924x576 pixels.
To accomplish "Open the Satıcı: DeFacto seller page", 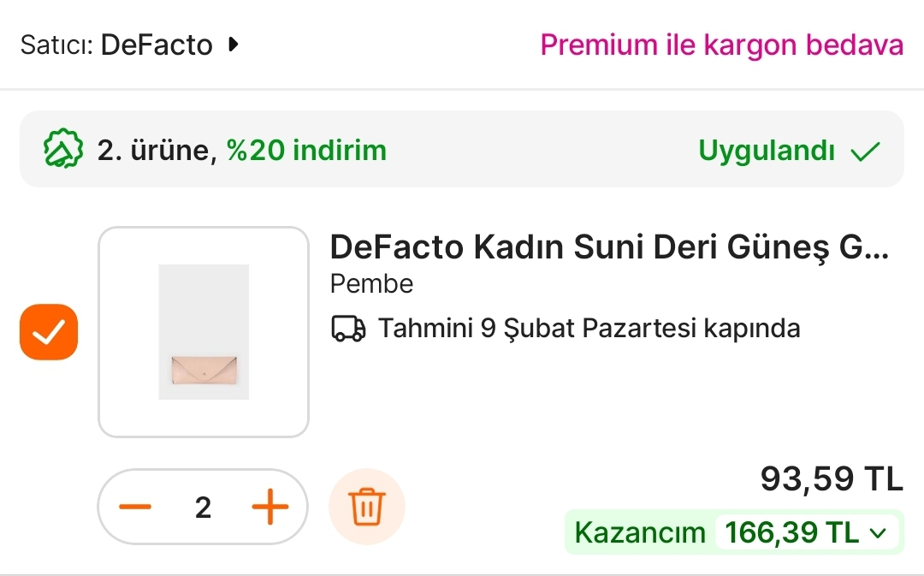I will pyautogui.click(x=128, y=45).
